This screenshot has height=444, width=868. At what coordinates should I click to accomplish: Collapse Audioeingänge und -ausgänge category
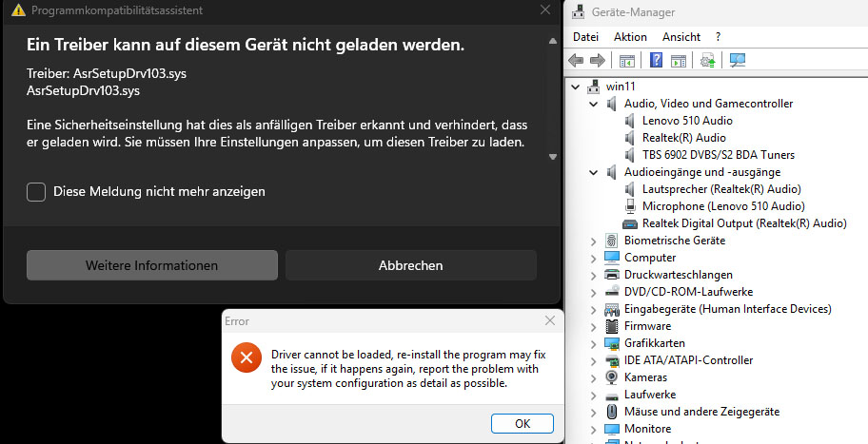click(594, 172)
